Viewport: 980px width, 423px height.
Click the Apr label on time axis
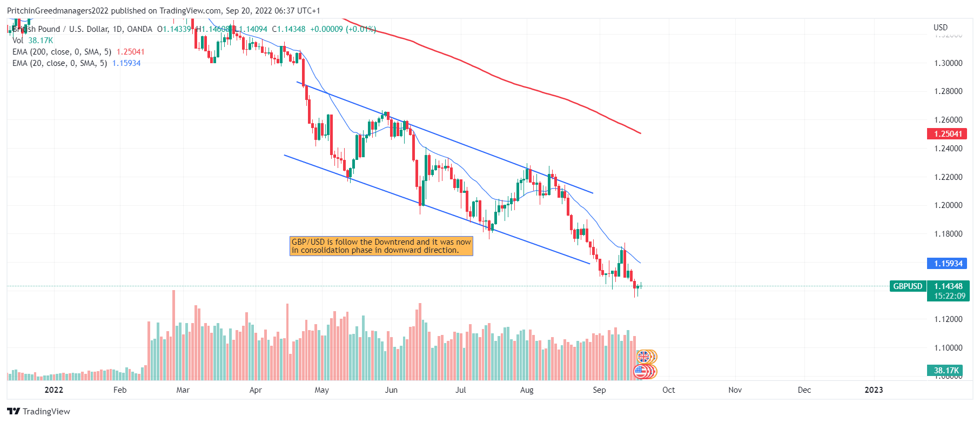coord(256,390)
